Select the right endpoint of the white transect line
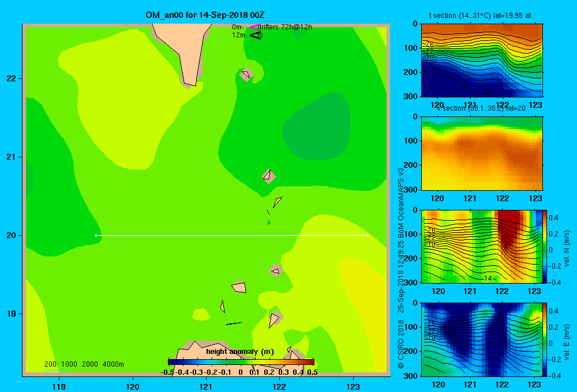 click(x=368, y=235)
